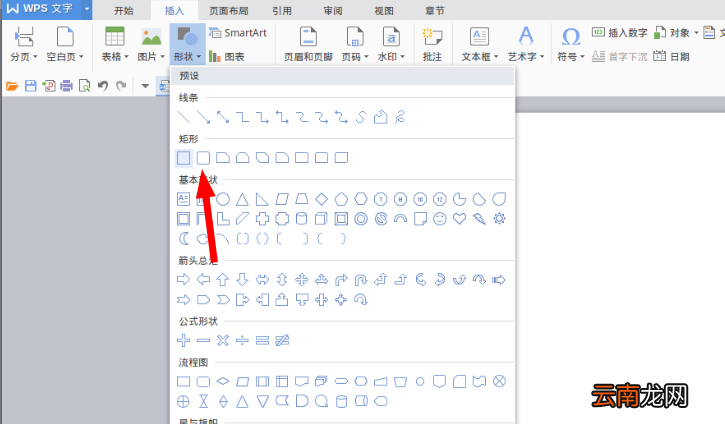Screen dimensions: 725x424
Task: Select the arrow line shape
Action: point(203,117)
